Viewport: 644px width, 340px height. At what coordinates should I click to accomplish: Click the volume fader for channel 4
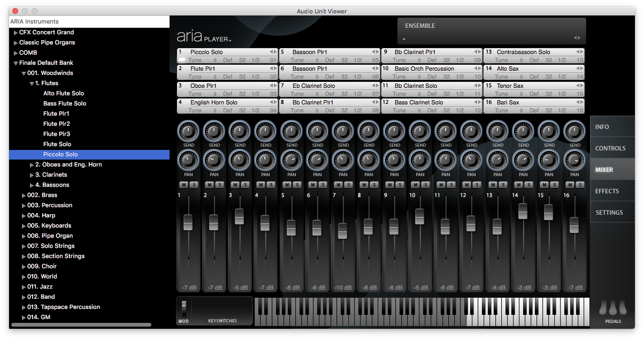pyautogui.click(x=265, y=222)
